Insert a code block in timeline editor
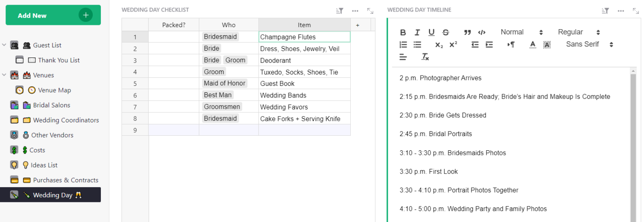 [x=482, y=32]
